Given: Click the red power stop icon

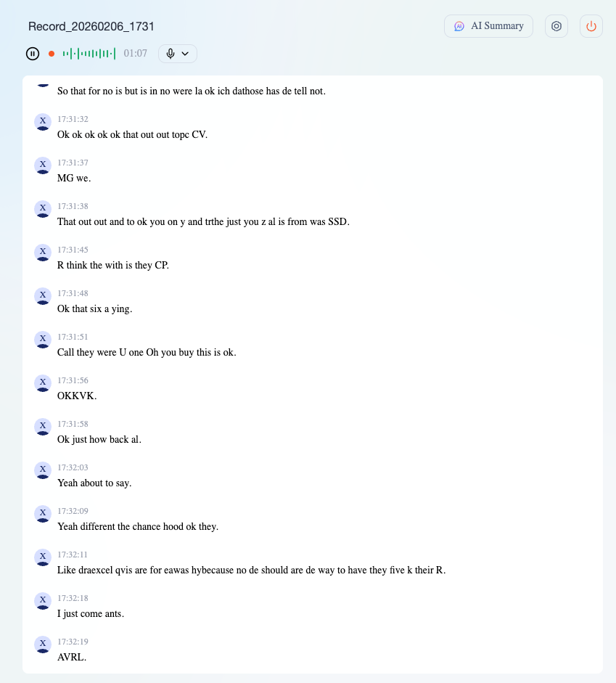Looking at the screenshot, I should [x=591, y=26].
